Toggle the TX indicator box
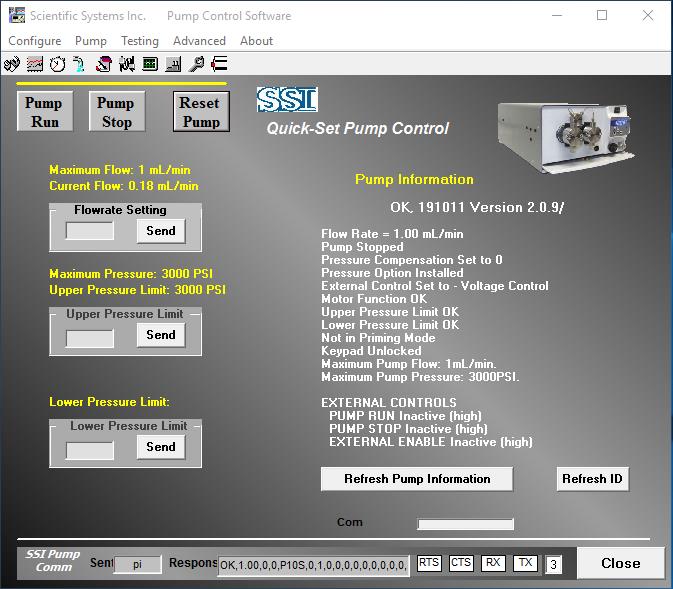The width and height of the screenshot is (673, 589). [x=526, y=563]
